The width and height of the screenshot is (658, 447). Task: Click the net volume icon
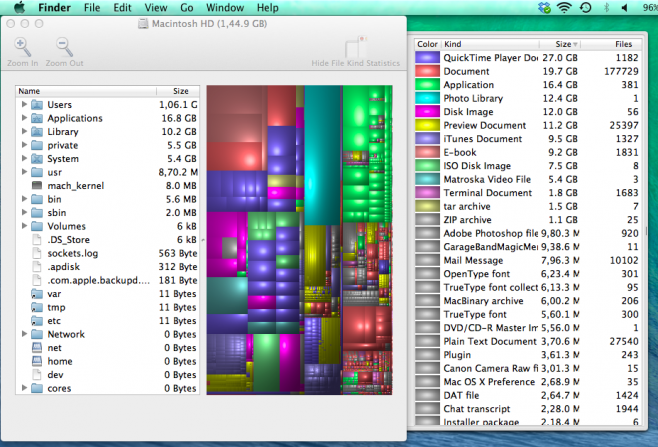click(37, 348)
